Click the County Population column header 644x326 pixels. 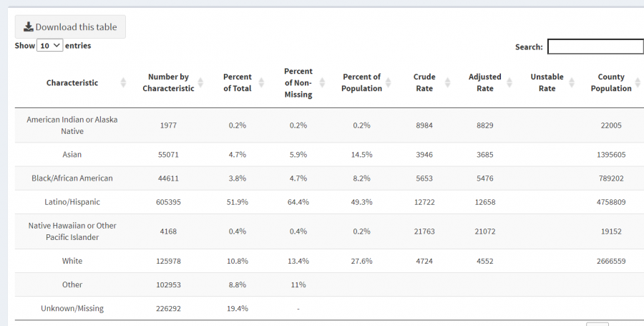coord(610,83)
